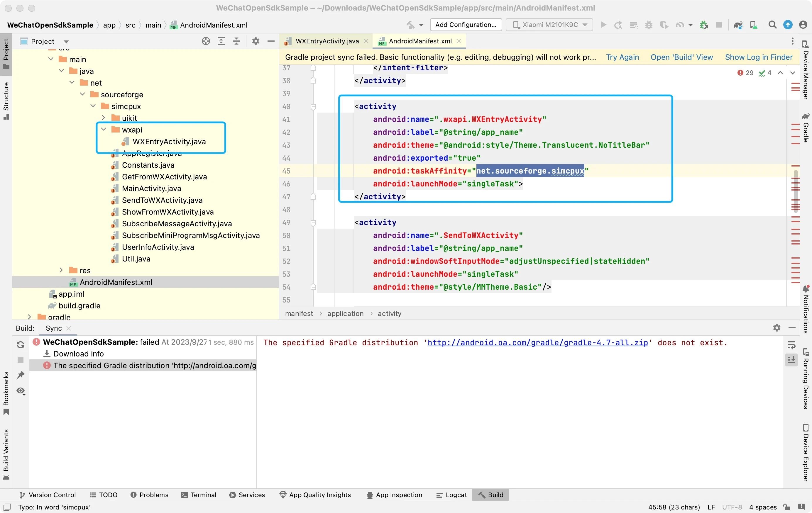Open Project panel gear options
The image size is (812, 513).
coord(256,41)
